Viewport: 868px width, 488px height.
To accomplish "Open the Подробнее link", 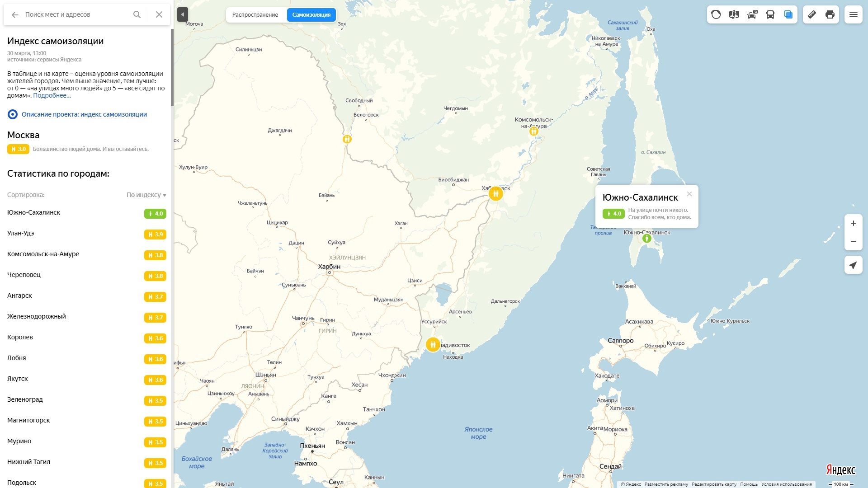I will [52, 95].
